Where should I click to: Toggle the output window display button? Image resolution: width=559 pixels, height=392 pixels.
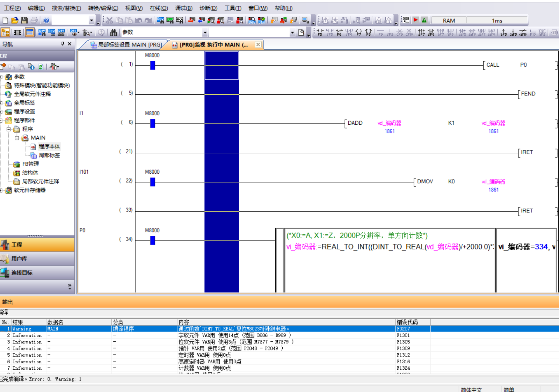pyautogui.click(x=30, y=32)
